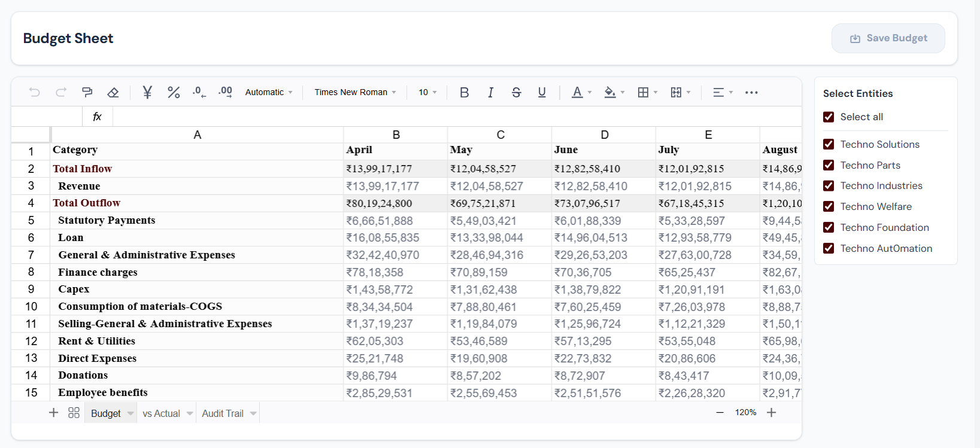Image resolution: width=980 pixels, height=448 pixels.
Task: Toggle bold formatting
Action: (x=464, y=92)
